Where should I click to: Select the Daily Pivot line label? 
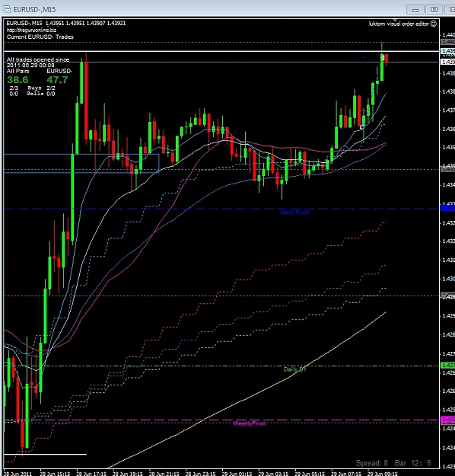[x=294, y=212]
